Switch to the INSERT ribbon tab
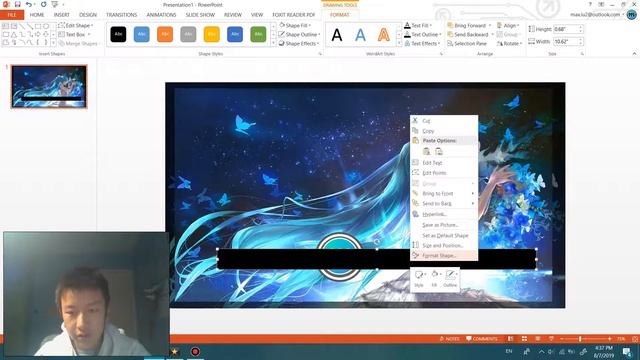 point(62,15)
